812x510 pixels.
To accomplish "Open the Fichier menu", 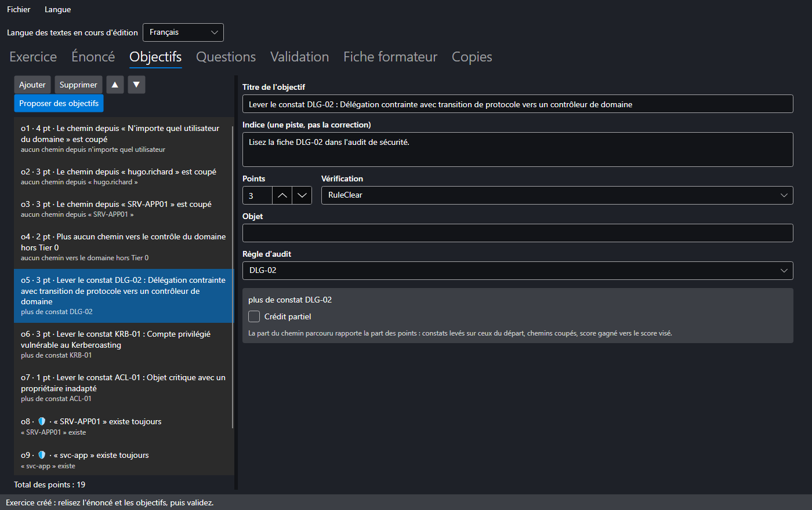I will 19,9.
